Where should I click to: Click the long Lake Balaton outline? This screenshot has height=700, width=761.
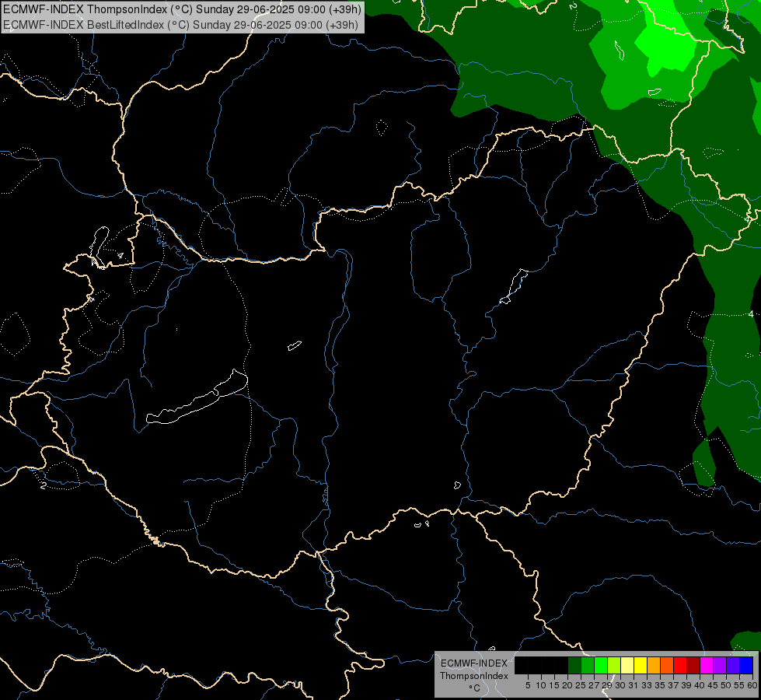pyautogui.click(x=197, y=397)
